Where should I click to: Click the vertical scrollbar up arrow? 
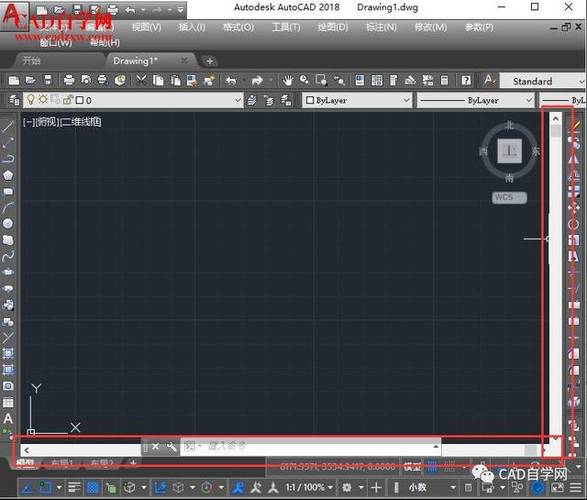tap(556, 119)
